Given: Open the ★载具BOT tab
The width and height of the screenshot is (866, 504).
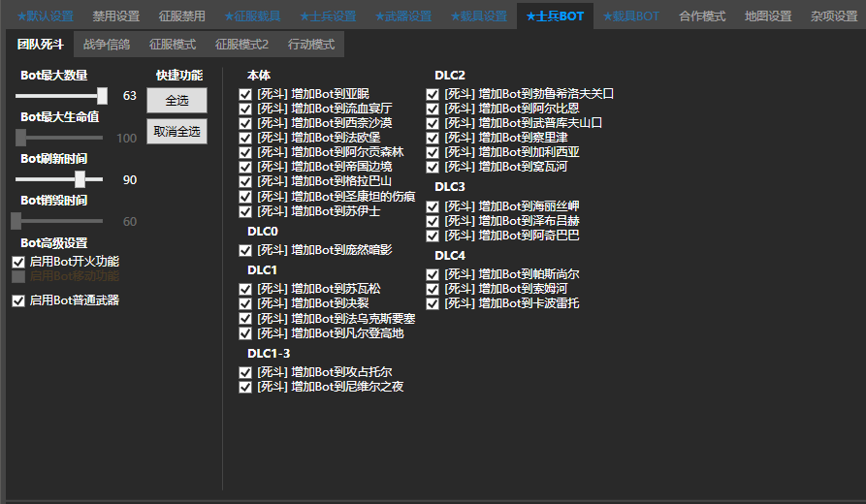Looking at the screenshot, I should point(630,16).
